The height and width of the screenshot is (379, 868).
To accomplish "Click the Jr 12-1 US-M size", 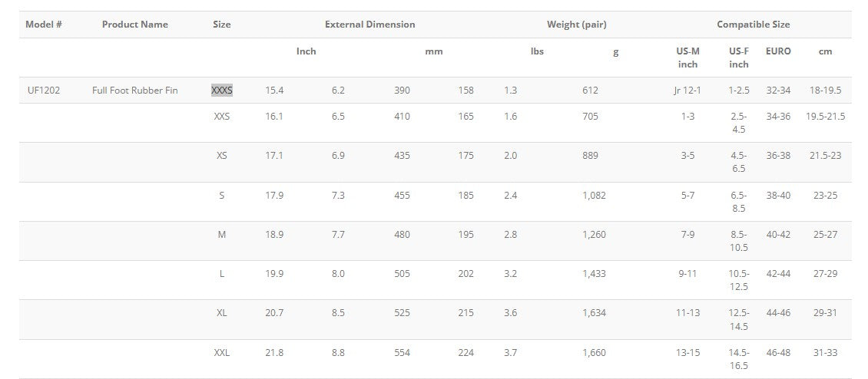I will click(687, 91).
